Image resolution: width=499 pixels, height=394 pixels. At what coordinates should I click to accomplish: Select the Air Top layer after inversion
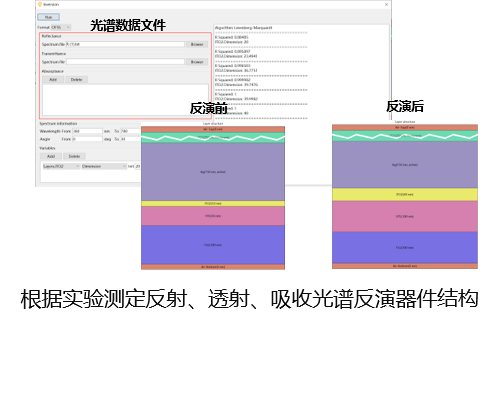[x=405, y=127]
